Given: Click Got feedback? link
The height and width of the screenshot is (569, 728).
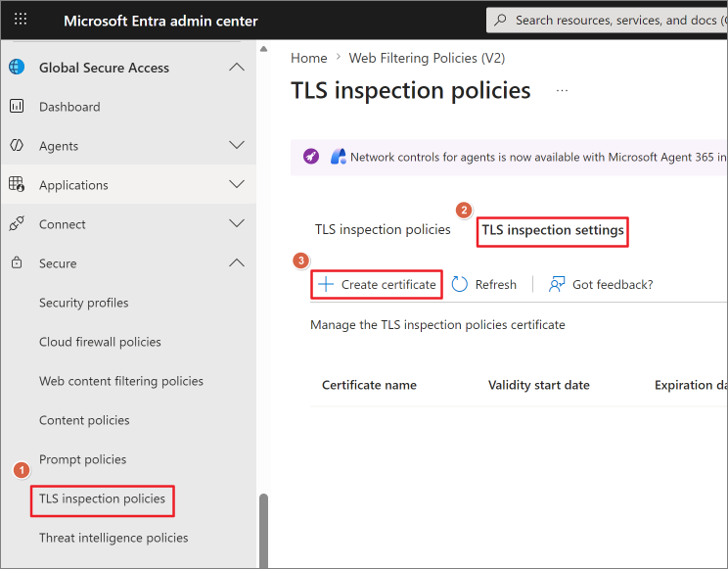Looking at the screenshot, I should (601, 284).
